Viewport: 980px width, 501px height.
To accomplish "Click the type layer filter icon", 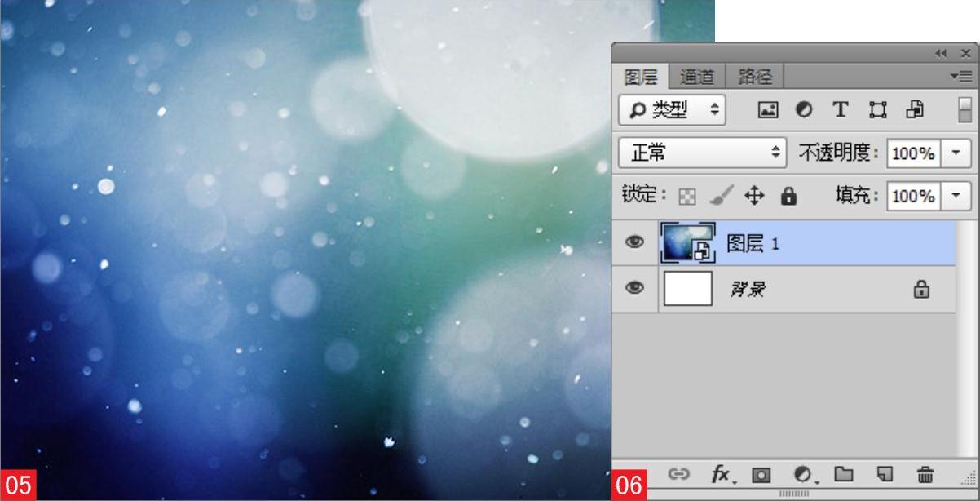I will pyautogui.click(x=841, y=109).
